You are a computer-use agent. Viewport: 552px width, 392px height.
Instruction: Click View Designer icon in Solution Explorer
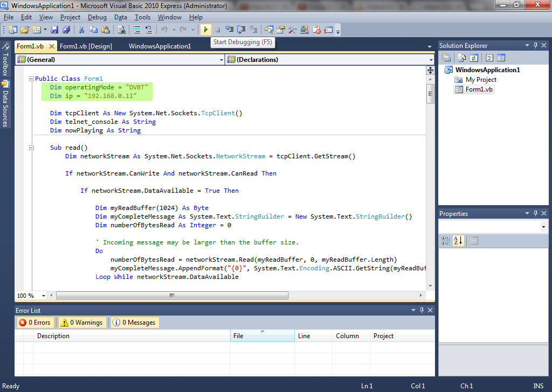(x=501, y=58)
